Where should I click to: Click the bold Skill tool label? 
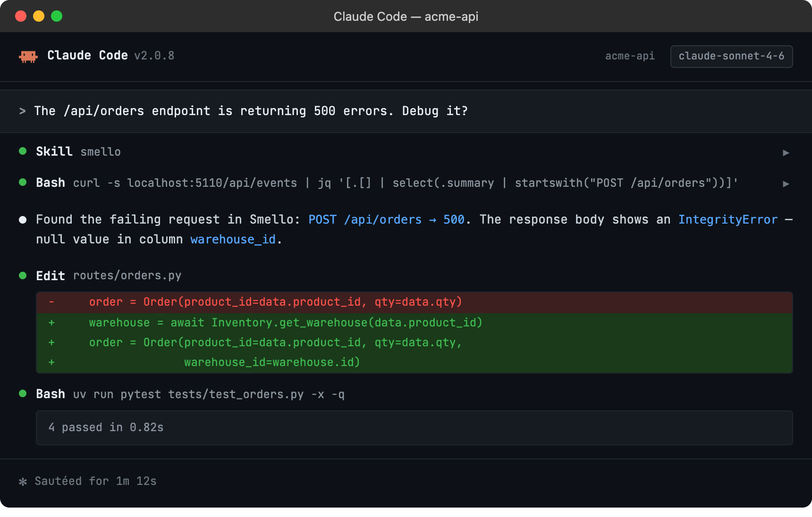point(54,151)
